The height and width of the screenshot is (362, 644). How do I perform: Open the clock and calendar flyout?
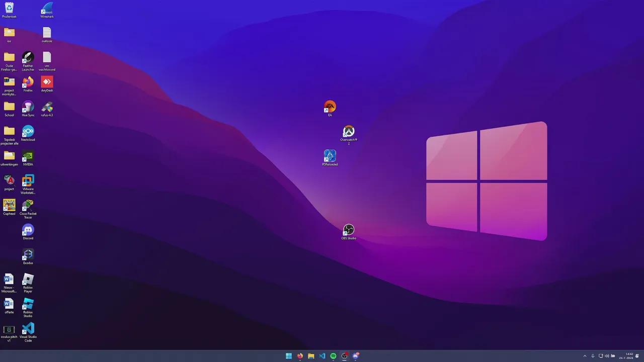point(626,356)
